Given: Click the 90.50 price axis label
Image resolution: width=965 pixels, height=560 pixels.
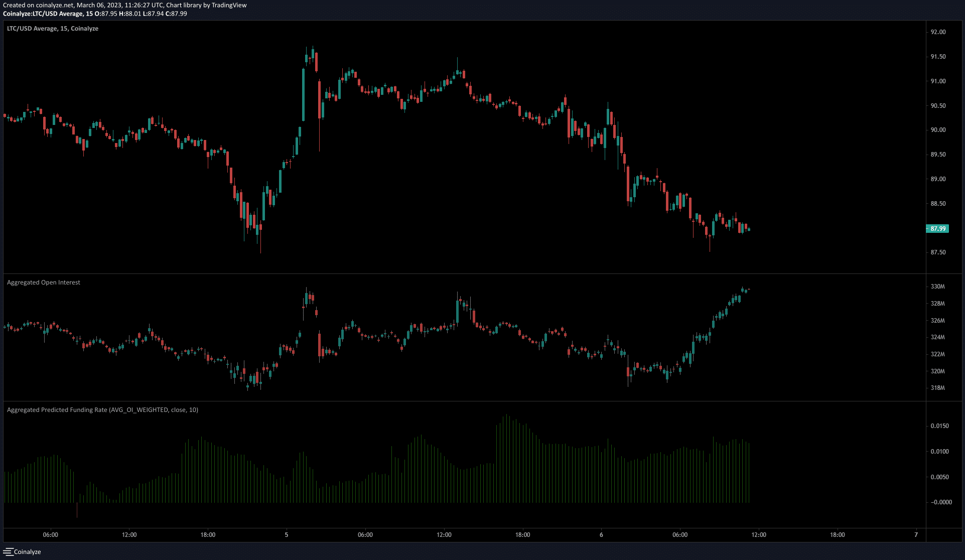Looking at the screenshot, I should click(x=938, y=106).
